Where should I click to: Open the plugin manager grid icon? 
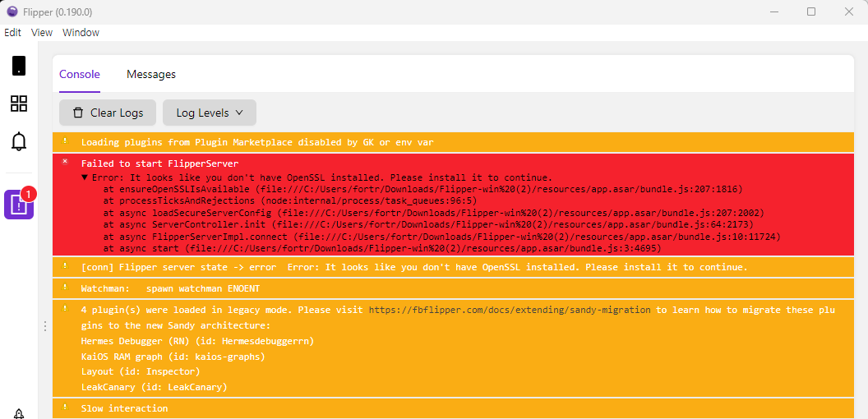tap(19, 104)
